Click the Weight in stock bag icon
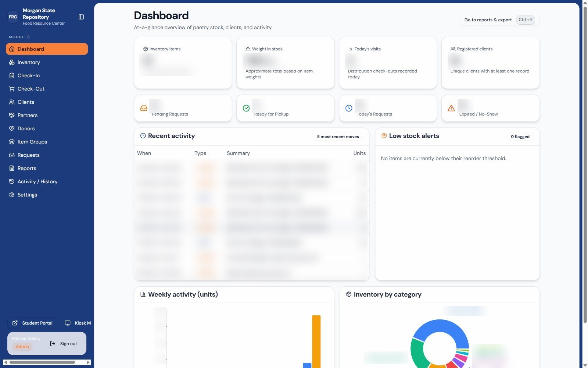588x368 pixels. (248, 49)
